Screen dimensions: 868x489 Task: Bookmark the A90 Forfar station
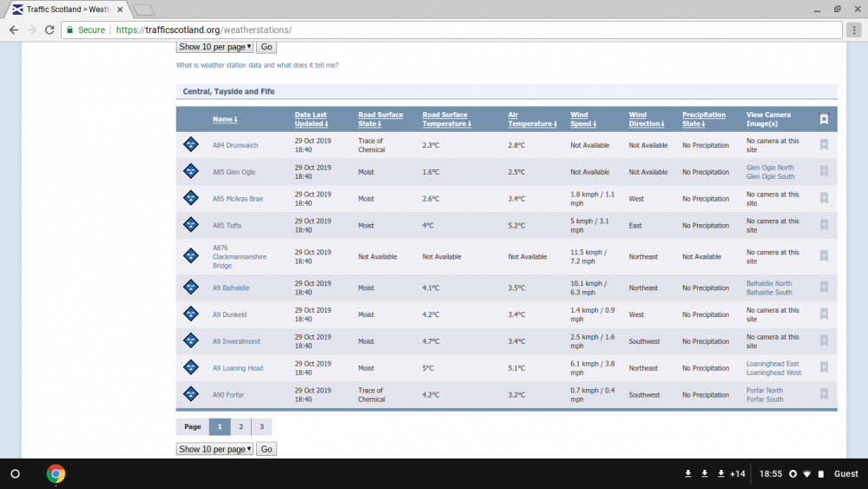(x=824, y=393)
